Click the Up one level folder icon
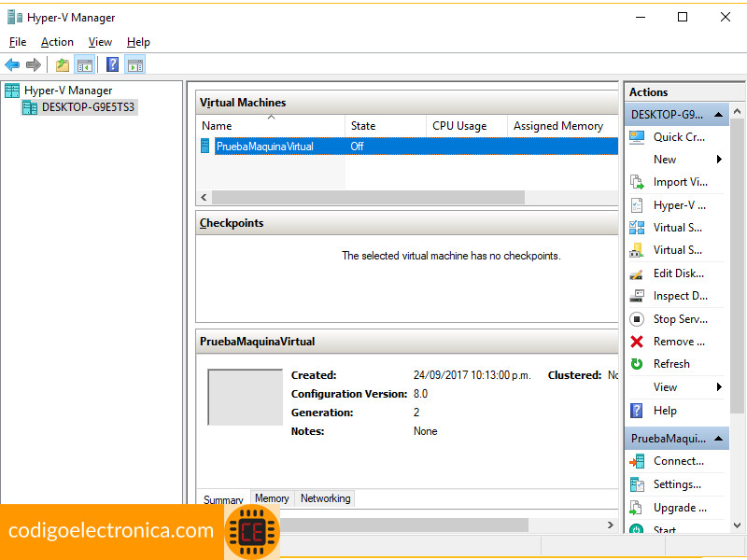This screenshot has height=560, width=747. pos(63,64)
